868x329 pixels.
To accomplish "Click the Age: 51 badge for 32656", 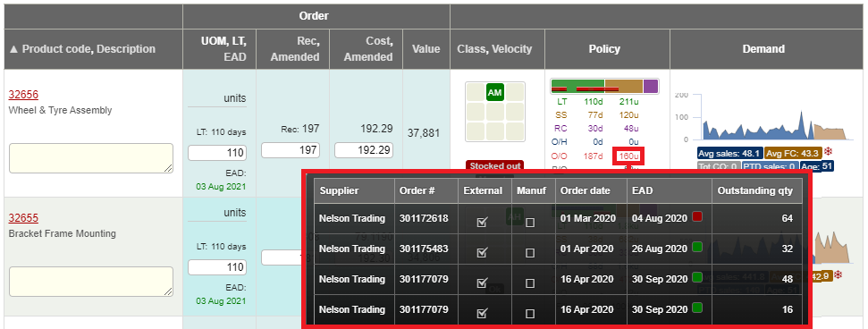I will coord(818,165).
